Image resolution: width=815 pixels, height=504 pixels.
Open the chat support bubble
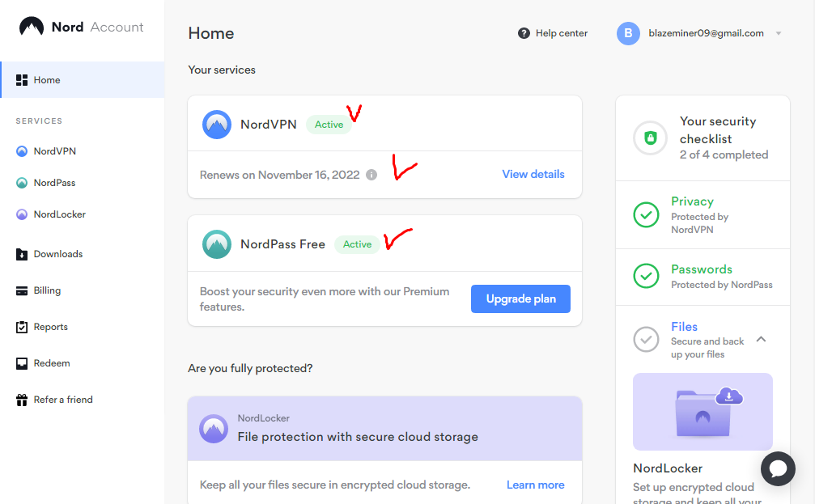click(779, 470)
